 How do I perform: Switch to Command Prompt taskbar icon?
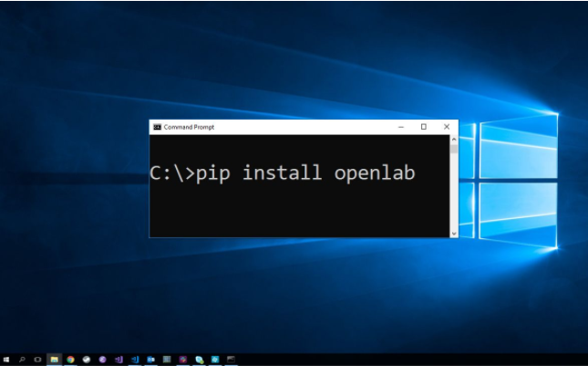[x=231, y=360]
